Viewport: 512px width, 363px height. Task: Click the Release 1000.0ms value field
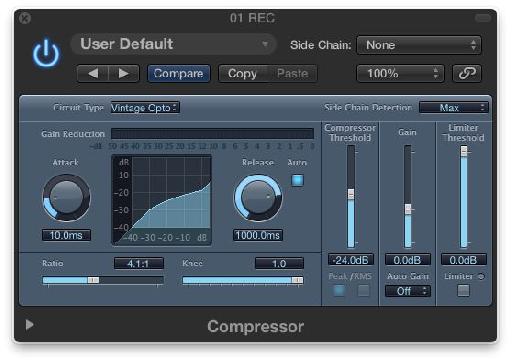click(x=258, y=235)
